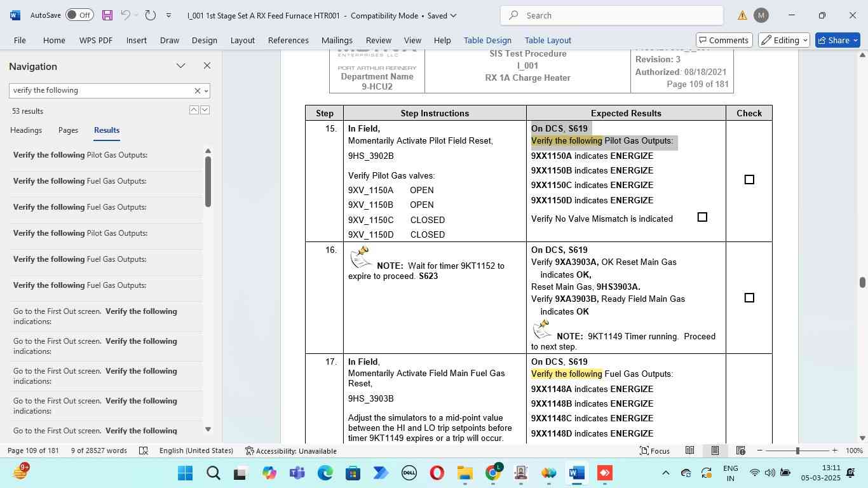Clear the navigation search text with X
868x488 pixels.
pyautogui.click(x=197, y=91)
